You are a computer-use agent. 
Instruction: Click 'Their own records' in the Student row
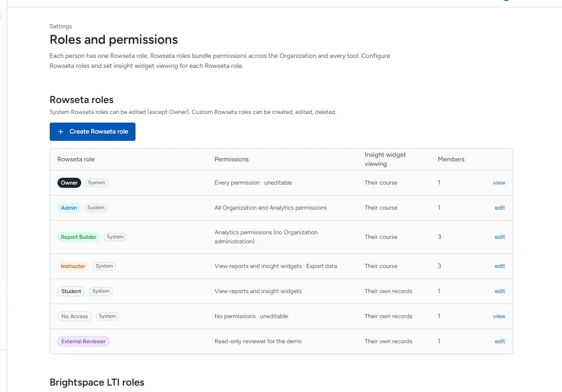388,291
